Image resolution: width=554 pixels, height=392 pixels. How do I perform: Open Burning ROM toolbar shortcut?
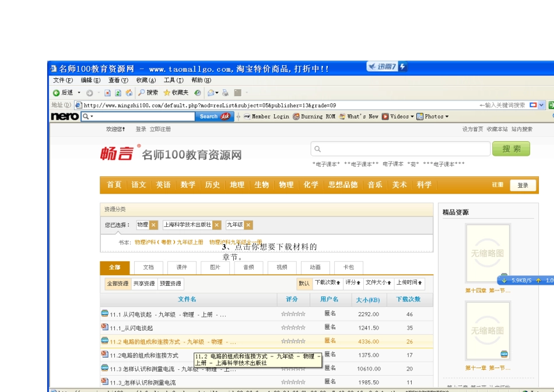point(314,116)
